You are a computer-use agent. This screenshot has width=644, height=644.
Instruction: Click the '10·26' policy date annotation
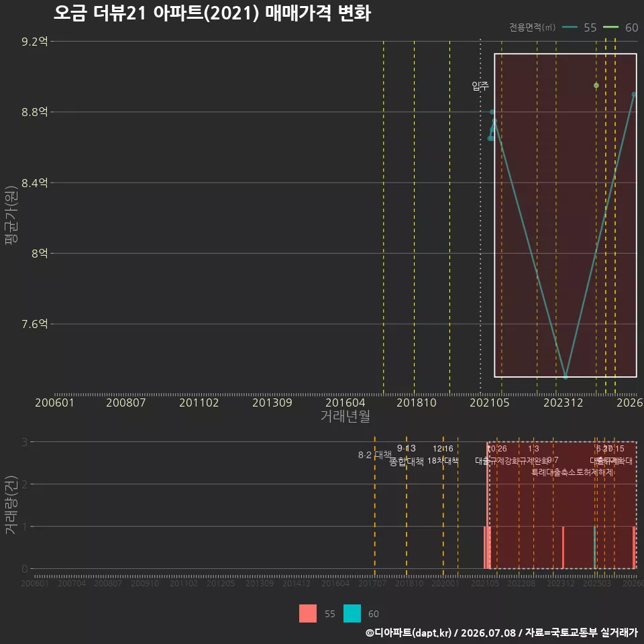pyautogui.click(x=497, y=449)
